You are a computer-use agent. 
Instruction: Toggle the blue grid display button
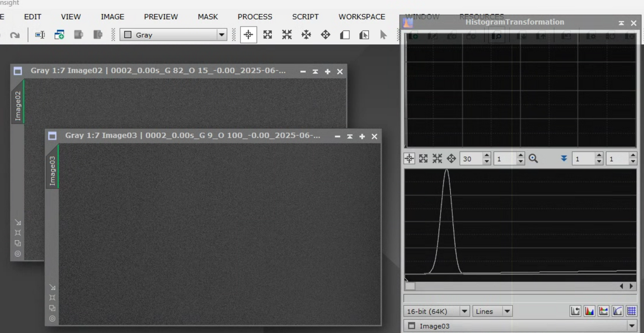pyautogui.click(x=631, y=312)
